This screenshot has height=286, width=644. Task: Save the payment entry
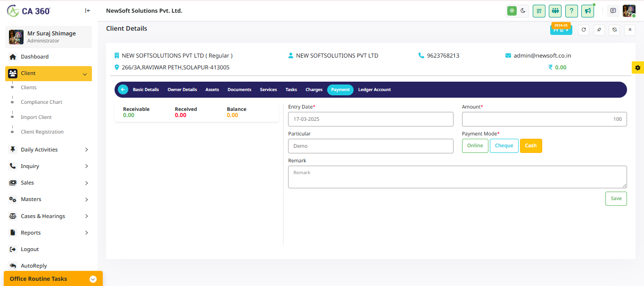coord(616,199)
